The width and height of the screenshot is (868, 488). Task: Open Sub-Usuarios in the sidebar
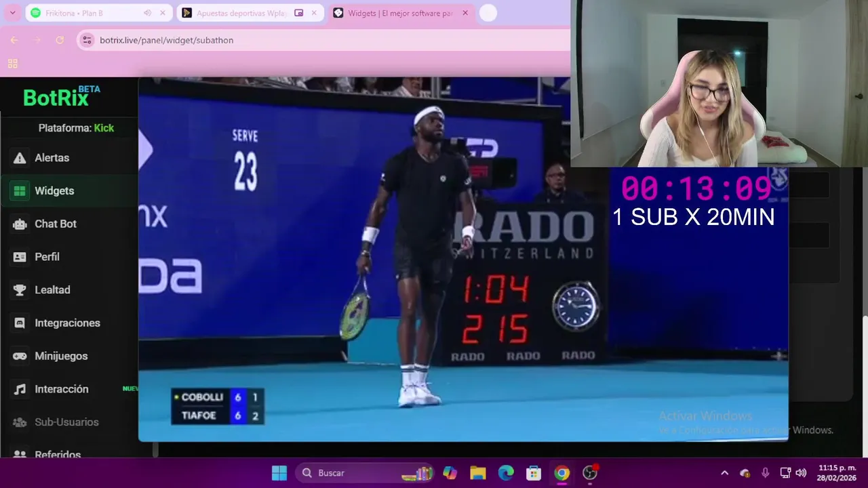point(68,422)
